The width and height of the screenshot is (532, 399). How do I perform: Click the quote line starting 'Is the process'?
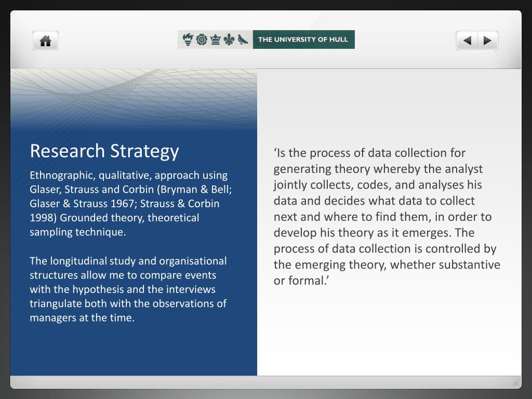coord(369,153)
